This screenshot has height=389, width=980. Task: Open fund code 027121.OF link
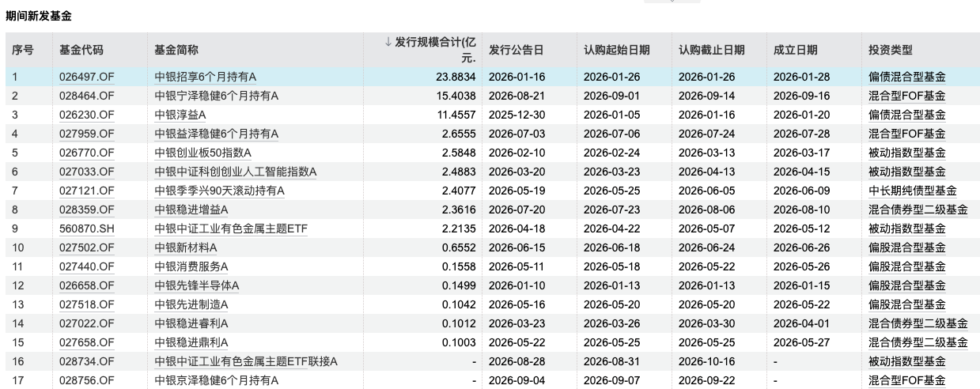pos(86,191)
